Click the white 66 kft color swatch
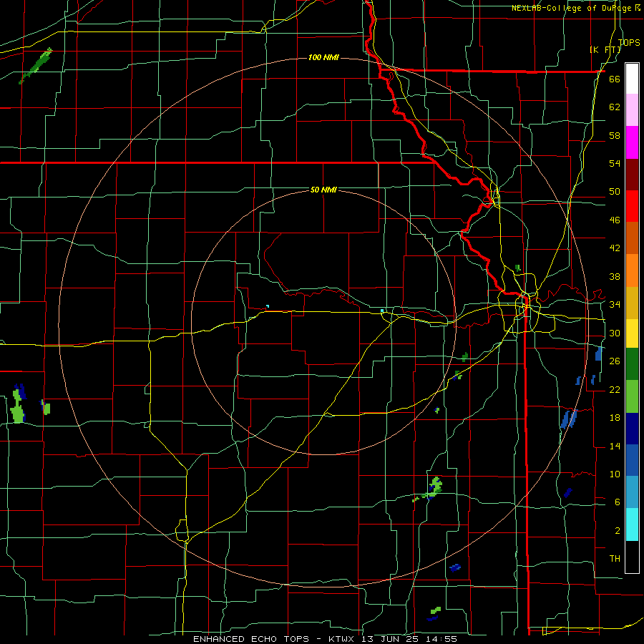 (x=632, y=79)
